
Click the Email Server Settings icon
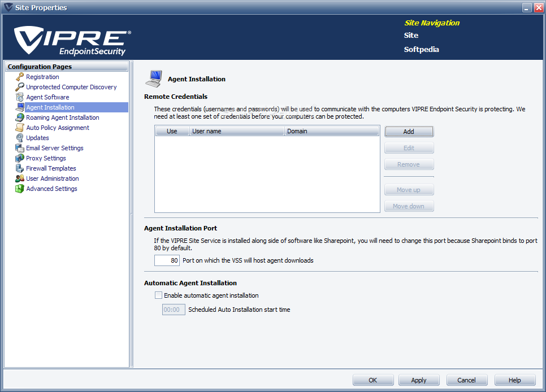tap(20, 147)
